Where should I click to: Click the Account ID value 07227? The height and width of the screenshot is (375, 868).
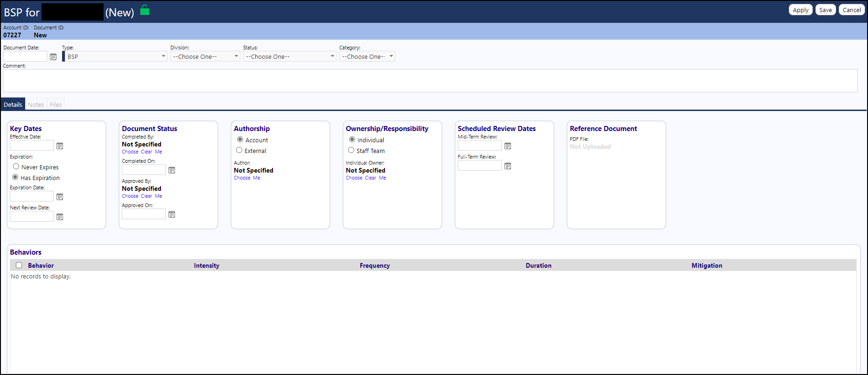pos(12,35)
